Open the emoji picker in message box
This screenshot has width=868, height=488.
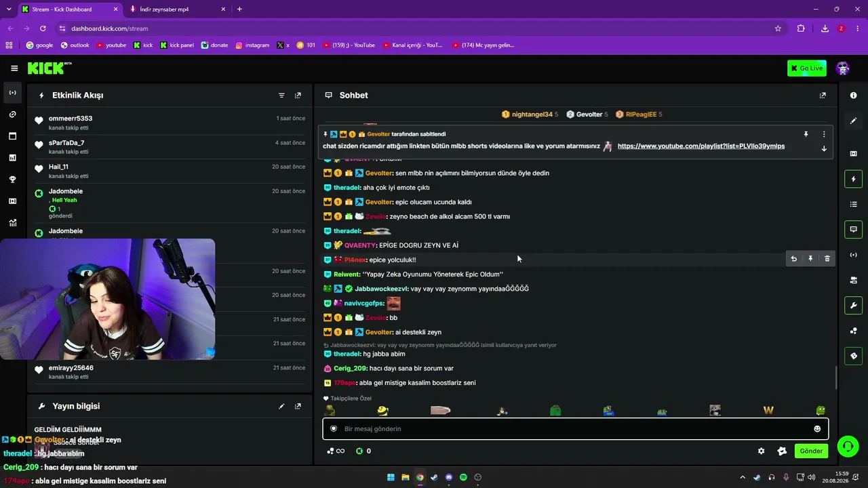pos(817,428)
